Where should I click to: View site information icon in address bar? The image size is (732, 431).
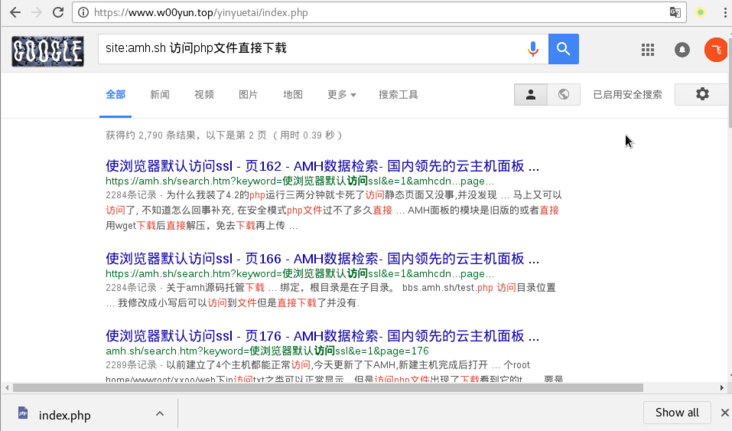pyautogui.click(x=83, y=13)
